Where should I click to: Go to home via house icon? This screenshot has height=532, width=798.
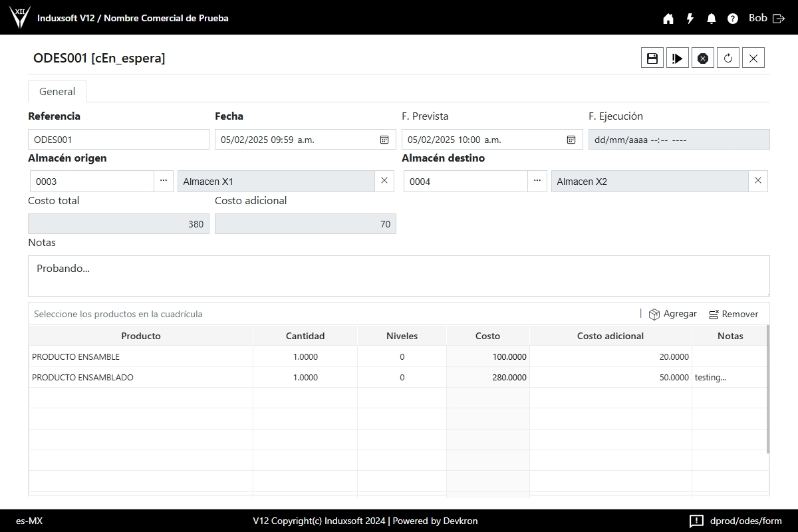click(668, 19)
